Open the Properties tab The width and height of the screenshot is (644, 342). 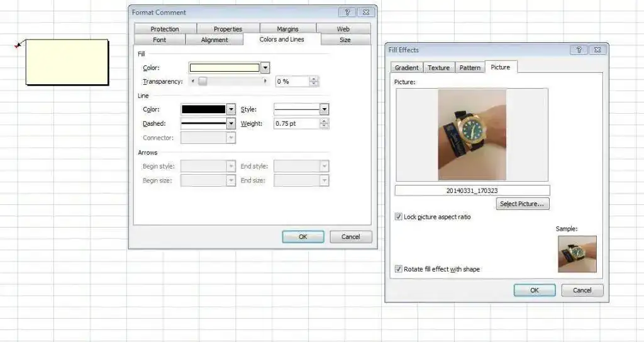(228, 29)
